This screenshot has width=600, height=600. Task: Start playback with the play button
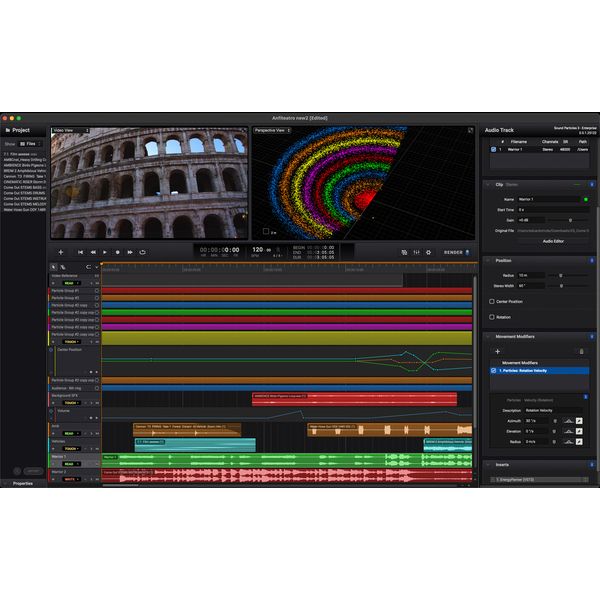105,252
